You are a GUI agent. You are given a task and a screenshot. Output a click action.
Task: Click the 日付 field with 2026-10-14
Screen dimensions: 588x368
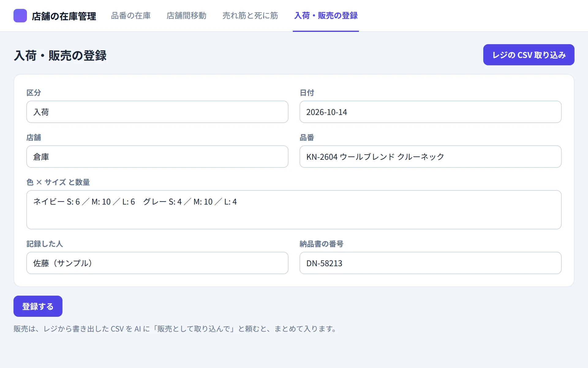coord(431,112)
